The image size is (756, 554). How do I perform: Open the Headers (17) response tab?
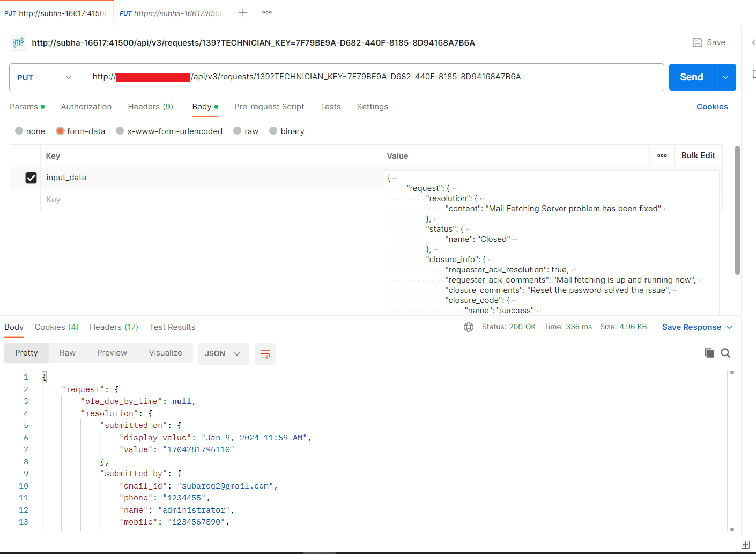pos(114,327)
